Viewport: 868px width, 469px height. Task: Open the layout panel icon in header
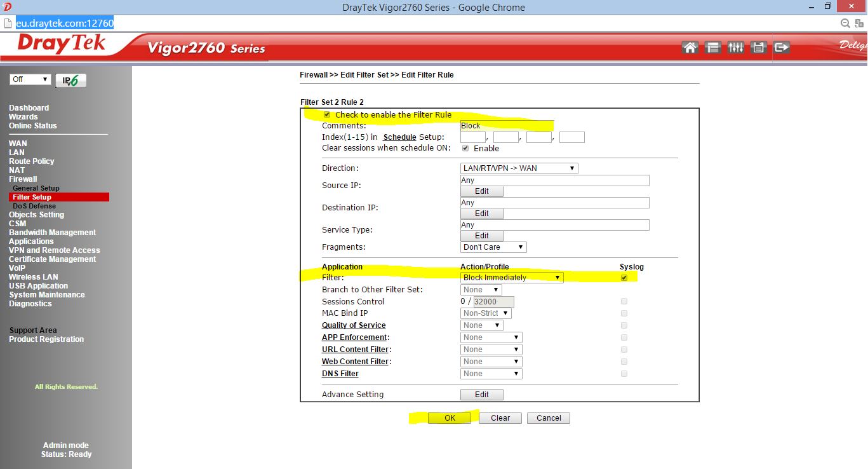713,48
